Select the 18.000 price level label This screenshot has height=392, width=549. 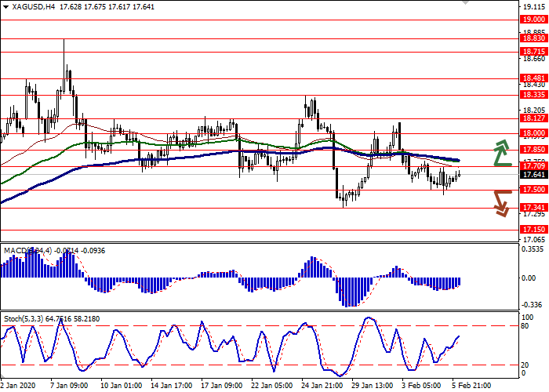(x=533, y=133)
